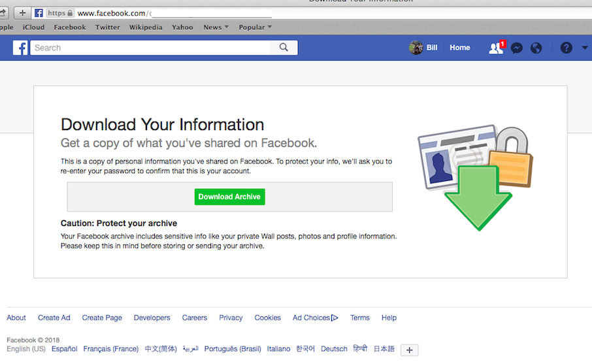Show more languages with the plus button

pyautogui.click(x=409, y=350)
